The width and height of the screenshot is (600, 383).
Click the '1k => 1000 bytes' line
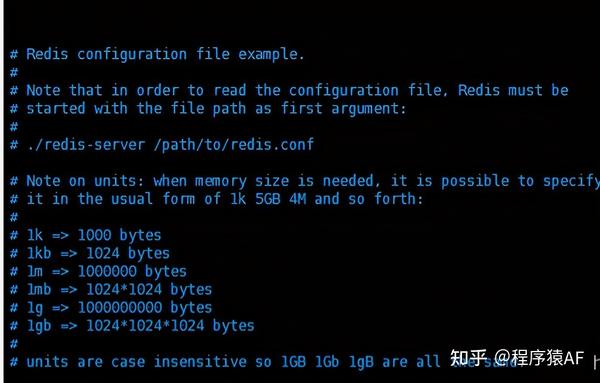coord(86,235)
